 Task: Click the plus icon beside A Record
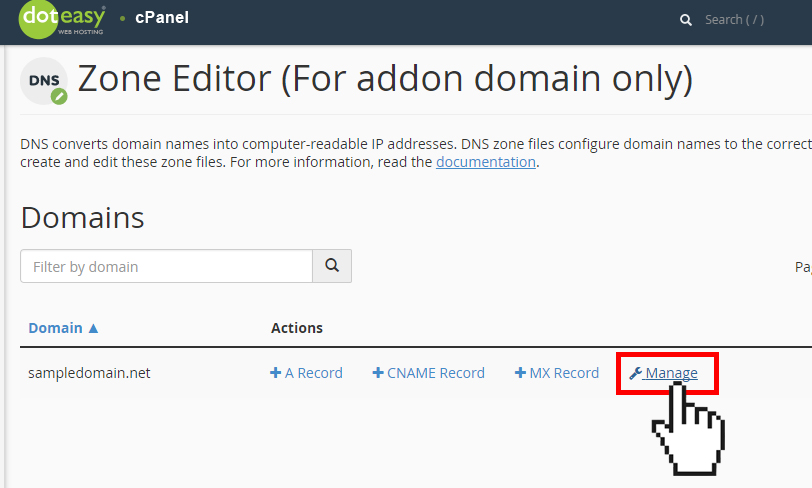click(x=276, y=372)
